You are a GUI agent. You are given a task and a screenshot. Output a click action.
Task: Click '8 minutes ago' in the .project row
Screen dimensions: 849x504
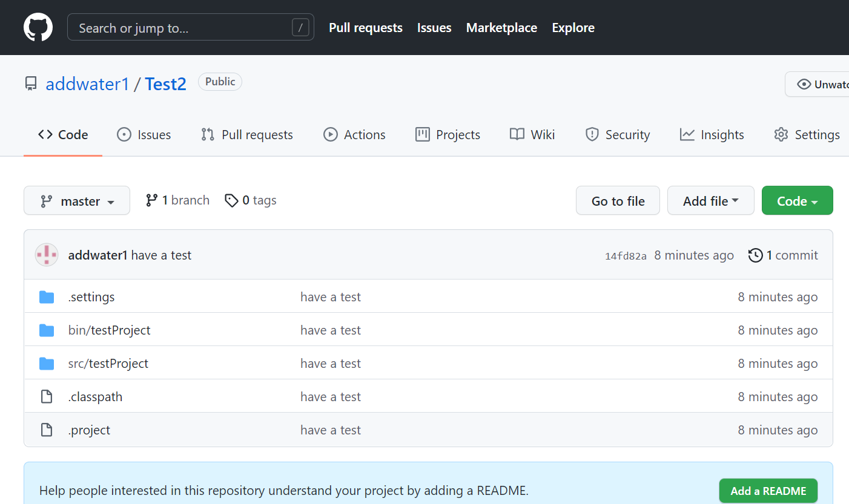pos(778,430)
